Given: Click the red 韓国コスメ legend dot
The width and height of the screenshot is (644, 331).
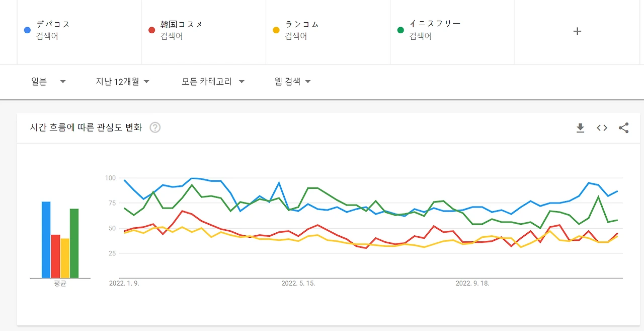Looking at the screenshot, I should tap(151, 30).
